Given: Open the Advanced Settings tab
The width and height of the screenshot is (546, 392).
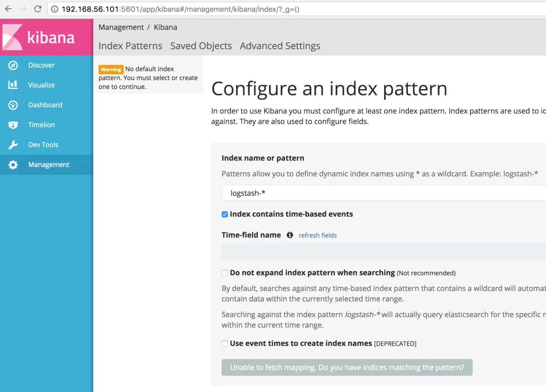Looking at the screenshot, I should [280, 46].
